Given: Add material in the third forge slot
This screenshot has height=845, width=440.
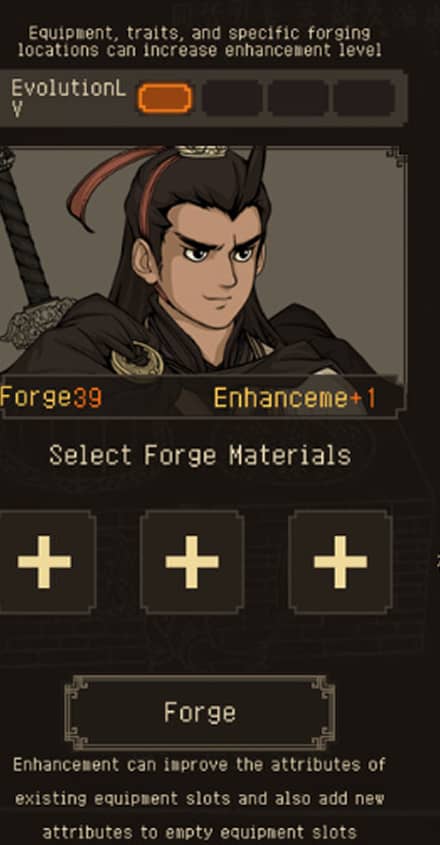Looking at the screenshot, I should point(341,562).
